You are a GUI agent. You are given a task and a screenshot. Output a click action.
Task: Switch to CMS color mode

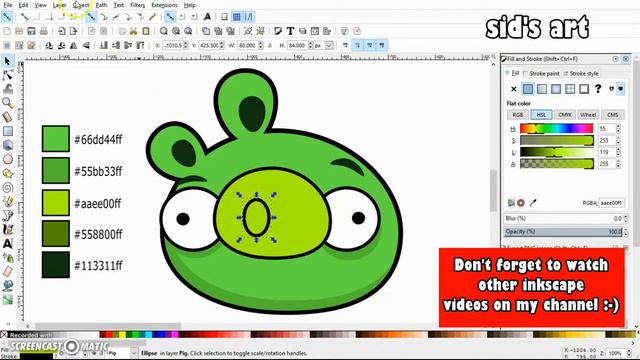tap(612, 115)
